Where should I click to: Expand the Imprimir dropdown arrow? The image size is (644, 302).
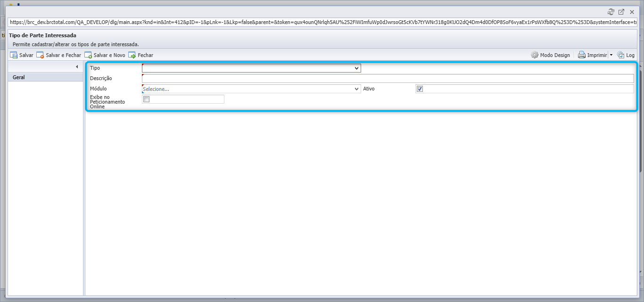(x=611, y=55)
